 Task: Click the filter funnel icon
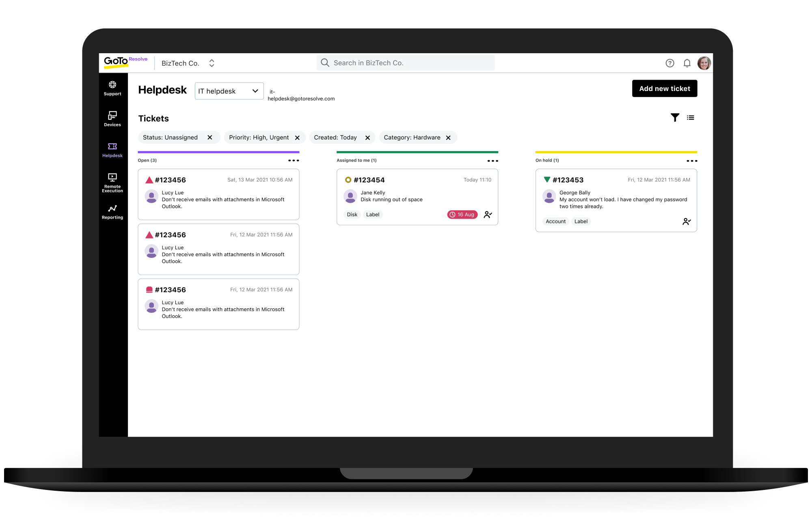click(675, 118)
